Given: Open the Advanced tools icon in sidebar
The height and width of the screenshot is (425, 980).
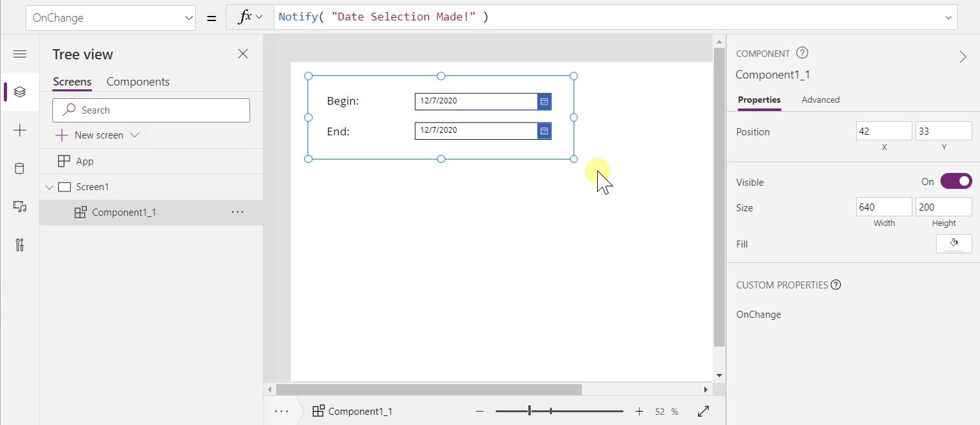Looking at the screenshot, I should click(20, 245).
